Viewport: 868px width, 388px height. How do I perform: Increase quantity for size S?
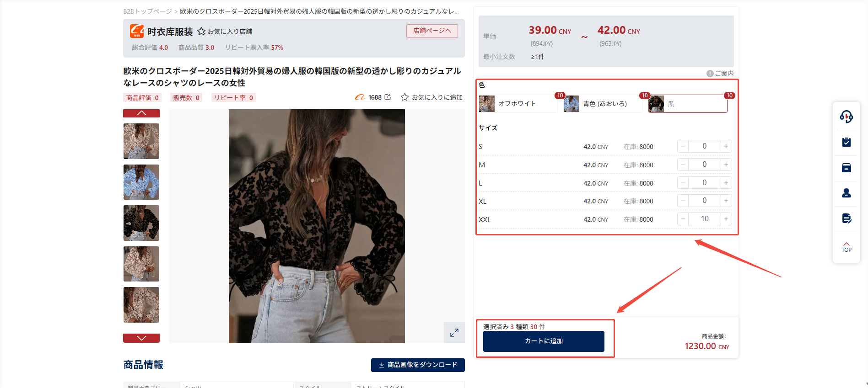coord(726,146)
